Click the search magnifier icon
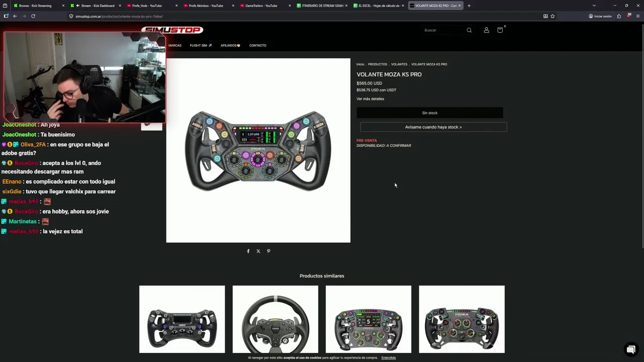Image resolution: width=644 pixels, height=362 pixels. (469, 30)
